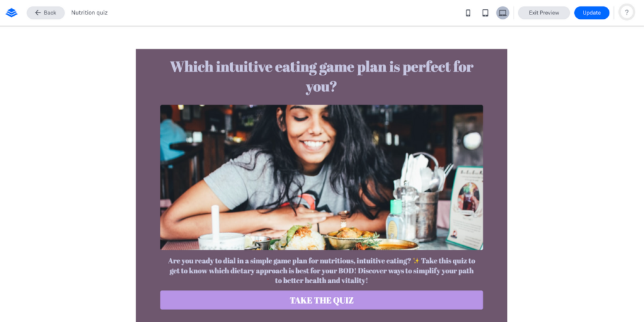Click the menu card stand in photo
This screenshot has height=322, width=644.
[x=465, y=208]
